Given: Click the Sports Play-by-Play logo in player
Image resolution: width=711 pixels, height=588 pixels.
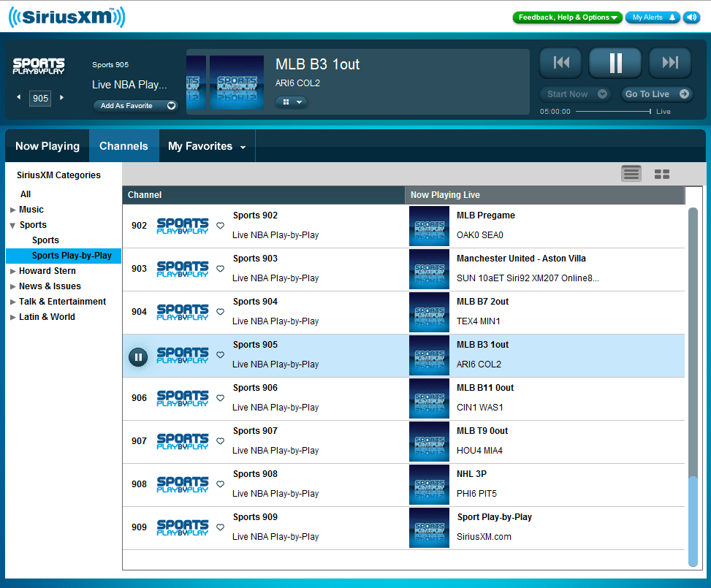Looking at the screenshot, I should coord(39,66).
